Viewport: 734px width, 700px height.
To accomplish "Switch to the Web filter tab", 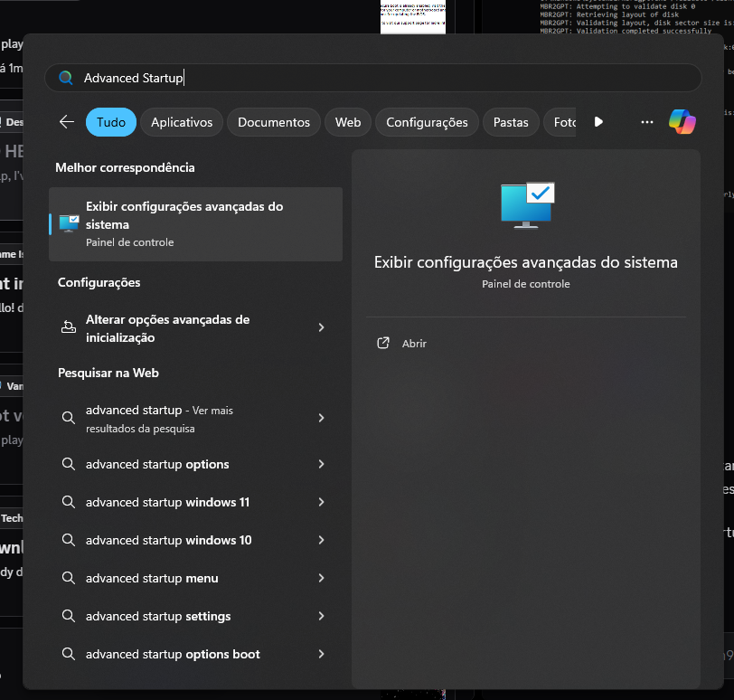I will click(348, 122).
